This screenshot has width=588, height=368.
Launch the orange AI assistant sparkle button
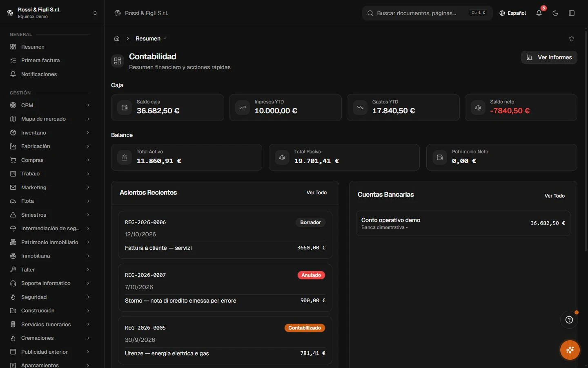pyautogui.click(x=570, y=350)
